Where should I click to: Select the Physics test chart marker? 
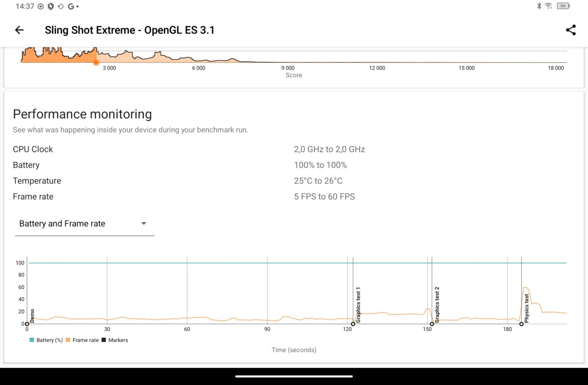pos(521,324)
